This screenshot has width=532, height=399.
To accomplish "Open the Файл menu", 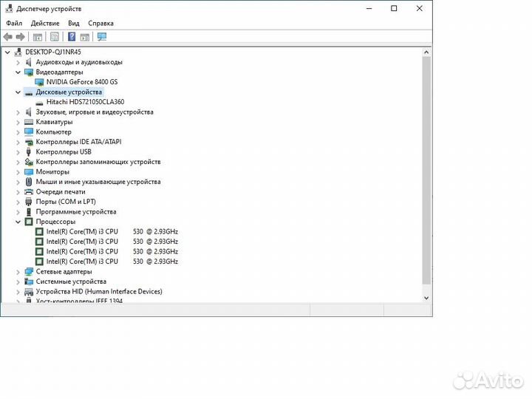I will [14, 23].
